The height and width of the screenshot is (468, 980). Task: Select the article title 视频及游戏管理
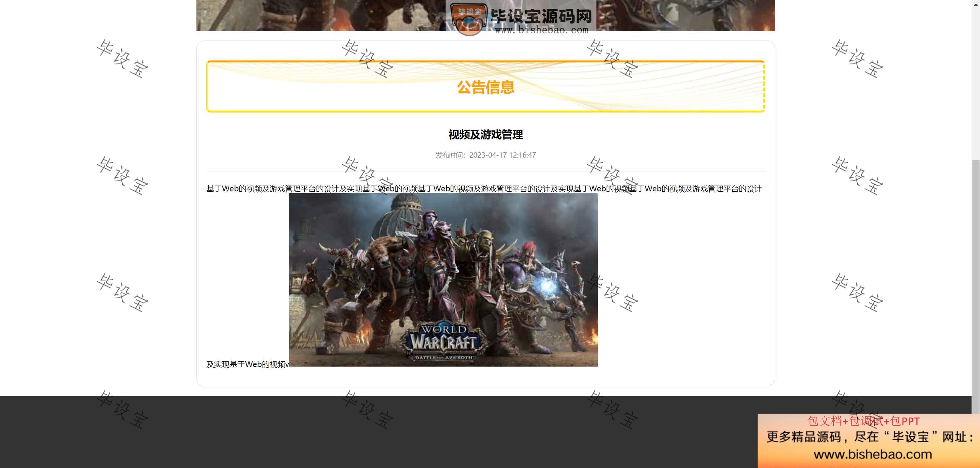coord(485,135)
